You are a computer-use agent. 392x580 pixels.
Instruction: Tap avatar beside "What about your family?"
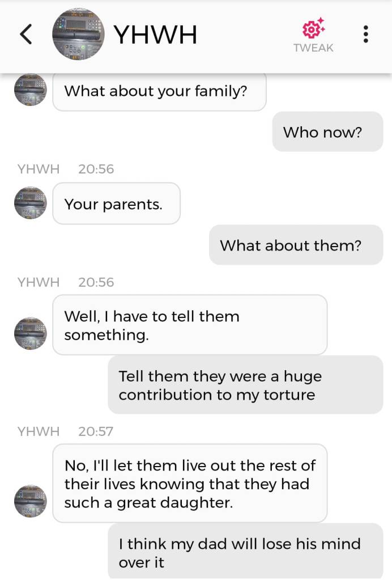click(x=31, y=90)
